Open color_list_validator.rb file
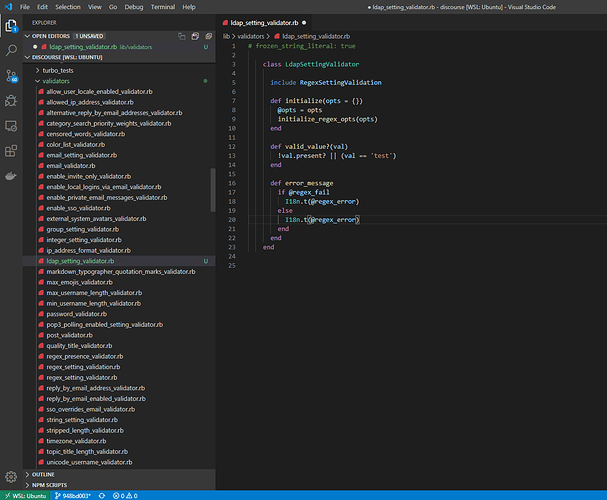Image resolution: width=607 pixels, height=500 pixels. pos(75,144)
